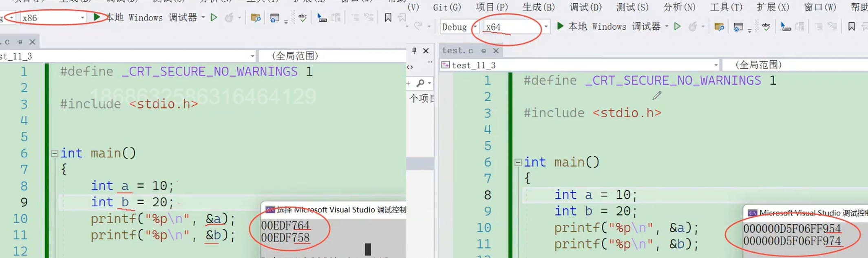The height and width of the screenshot is (258, 868).
Task: Pin the left window .c tab
Action: [20, 42]
